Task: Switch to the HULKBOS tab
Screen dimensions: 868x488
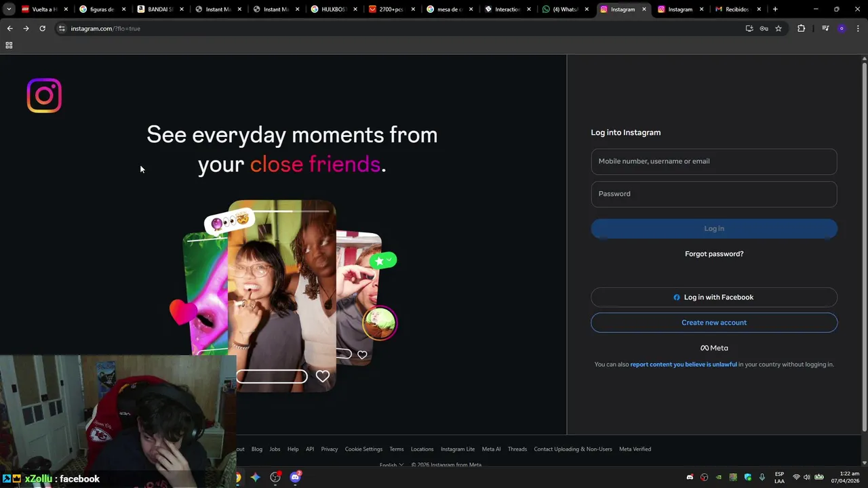Action: (x=334, y=9)
